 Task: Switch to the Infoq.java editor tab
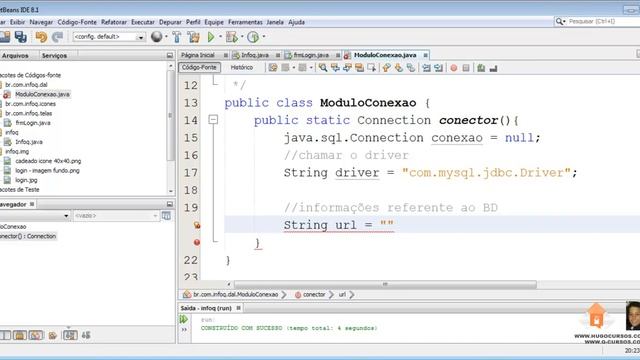(254, 55)
